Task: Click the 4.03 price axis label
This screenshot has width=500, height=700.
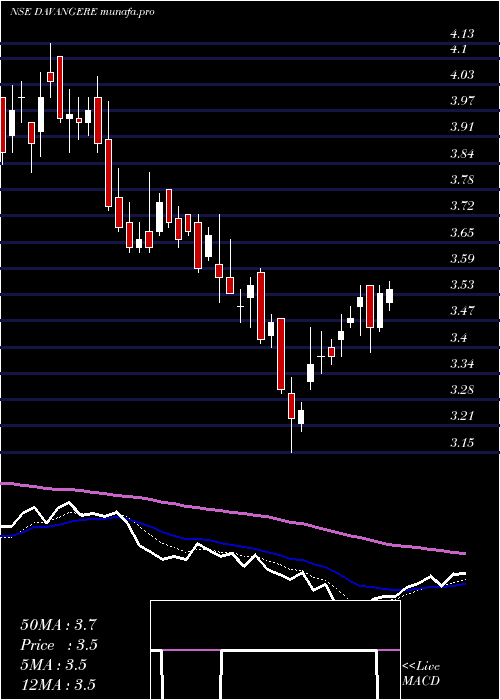Action: tap(462, 75)
